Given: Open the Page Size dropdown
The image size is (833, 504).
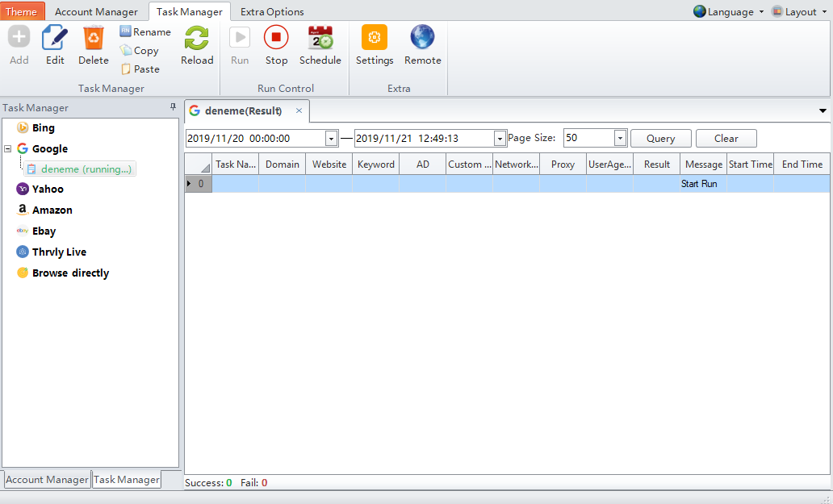Looking at the screenshot, I should (620, 138).
